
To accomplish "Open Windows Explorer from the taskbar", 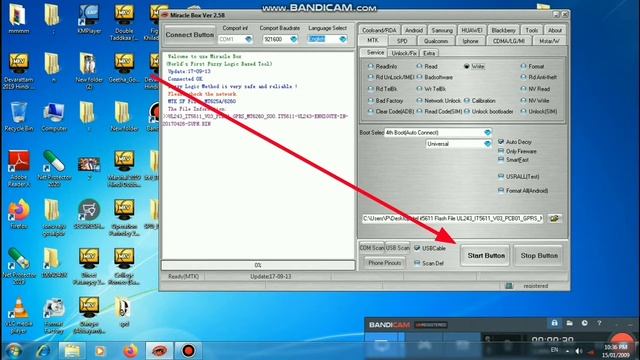I will pyautogui.click(x=72, y=351).
